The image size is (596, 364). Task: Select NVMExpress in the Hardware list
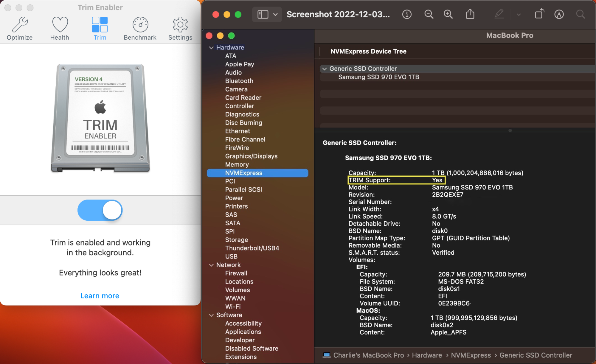[243, 173]
